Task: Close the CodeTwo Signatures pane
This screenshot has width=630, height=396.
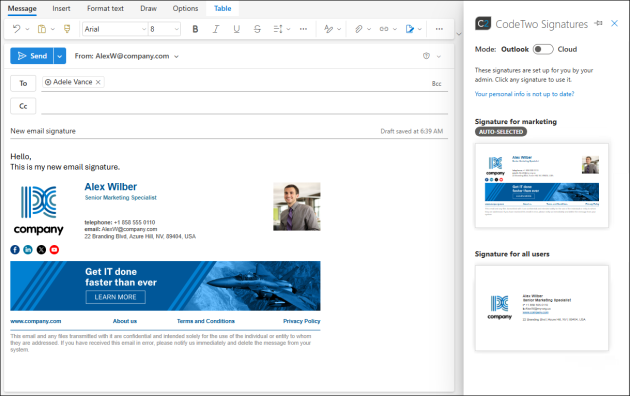Action: point(614,23)
